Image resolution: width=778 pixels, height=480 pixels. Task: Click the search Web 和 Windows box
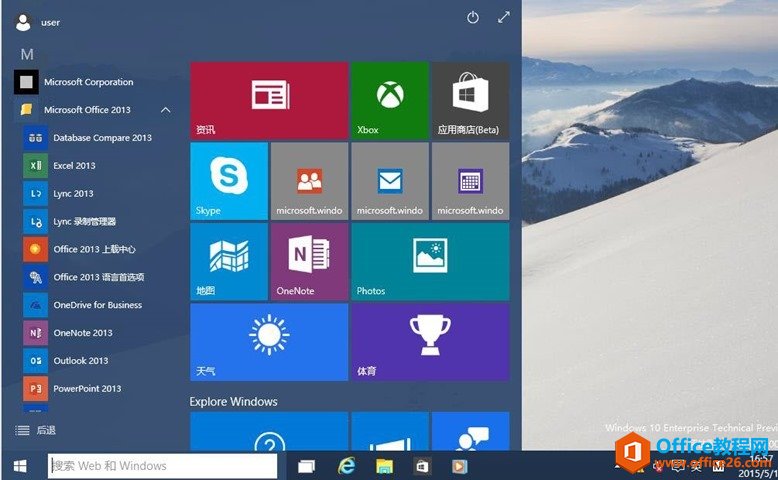click(x=163, y=466)
